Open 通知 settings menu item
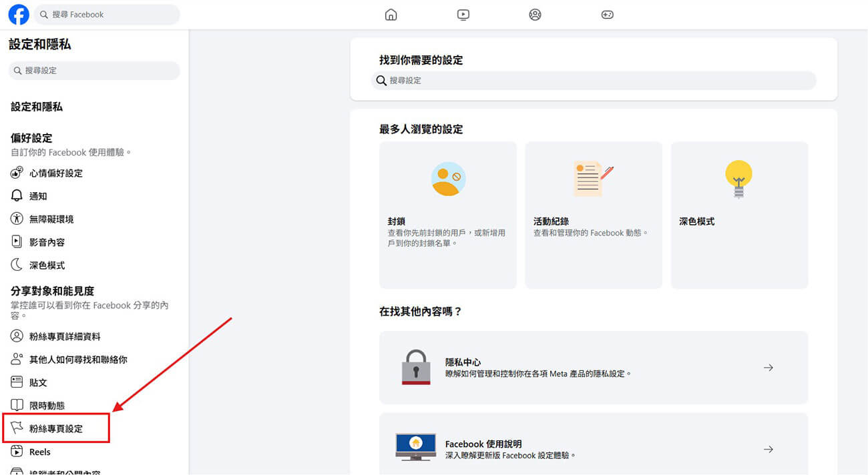 38,196
